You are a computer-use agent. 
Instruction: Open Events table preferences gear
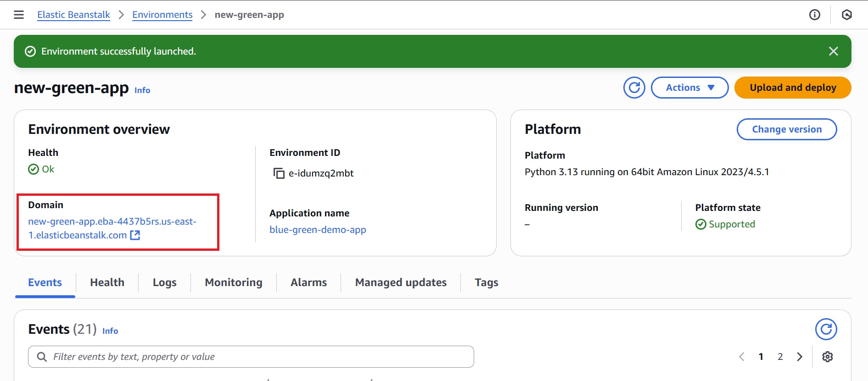tap(827, 357)
